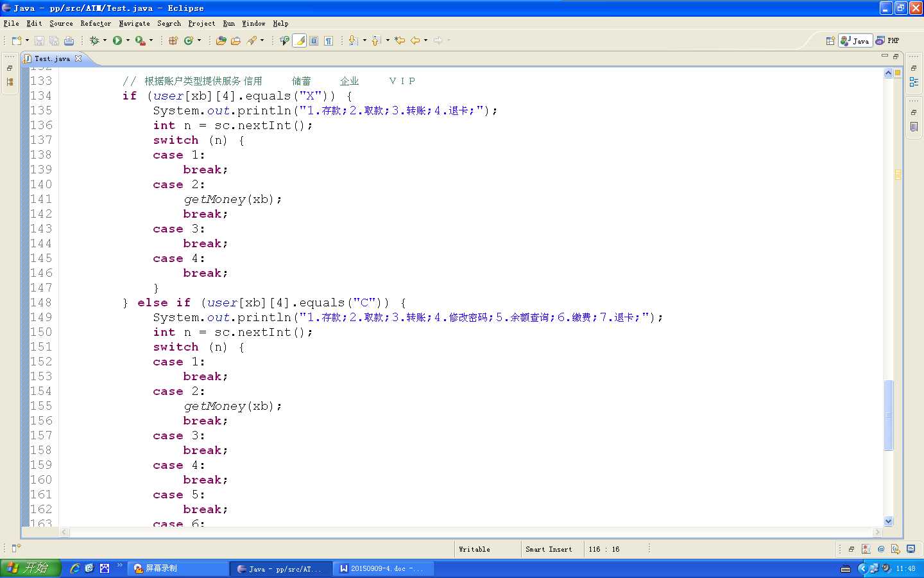Click the Package Explorer icon in left trim

(10, 82)
